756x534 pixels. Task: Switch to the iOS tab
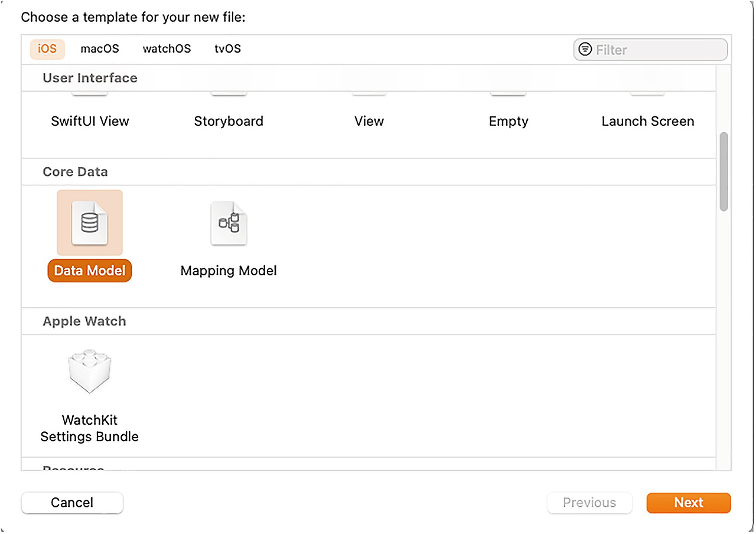[47, 49]
